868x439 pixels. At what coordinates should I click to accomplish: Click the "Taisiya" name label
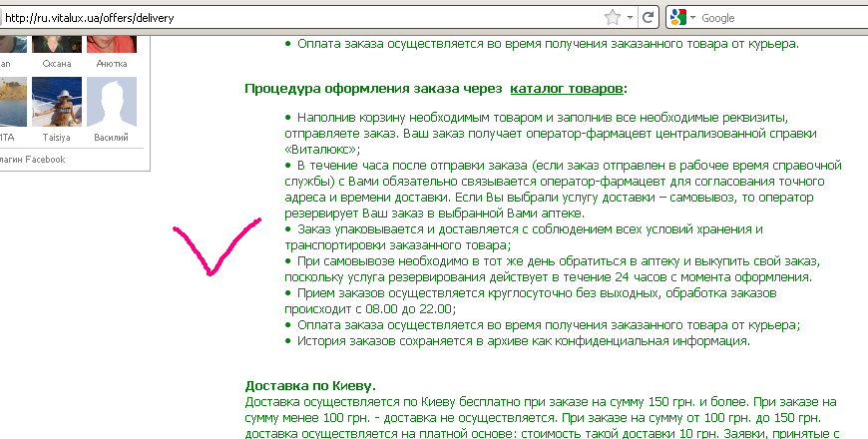pos(57,137)
